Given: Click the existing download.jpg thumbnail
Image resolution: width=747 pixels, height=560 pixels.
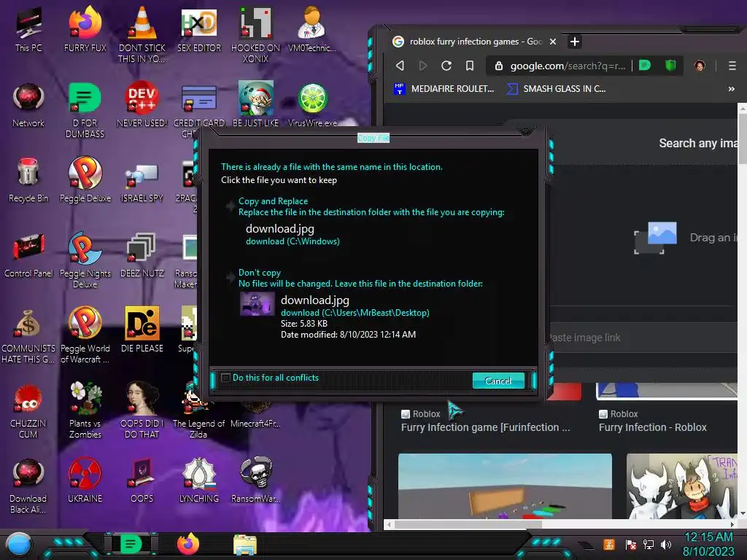Looking at the screenshot, I should pos(258,303).
